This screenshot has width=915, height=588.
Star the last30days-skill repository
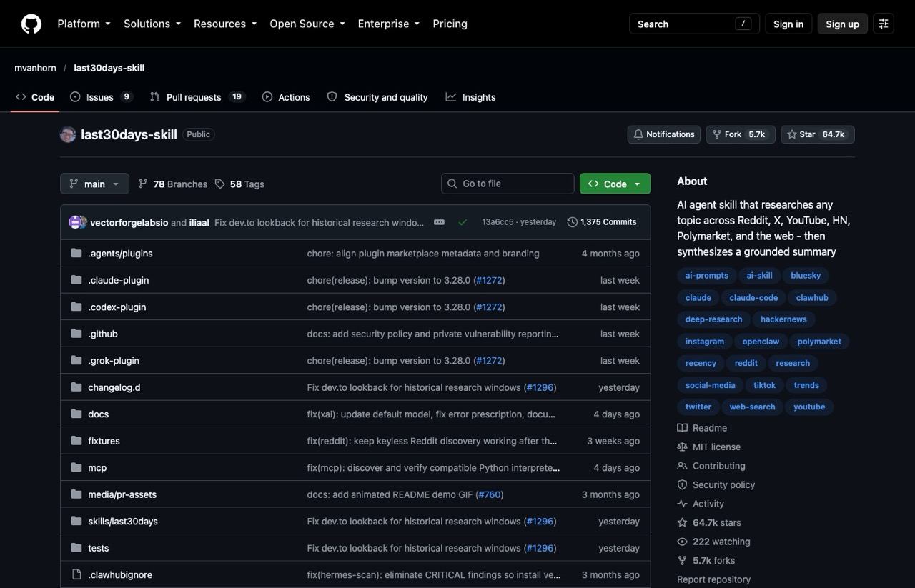[818, 134]
